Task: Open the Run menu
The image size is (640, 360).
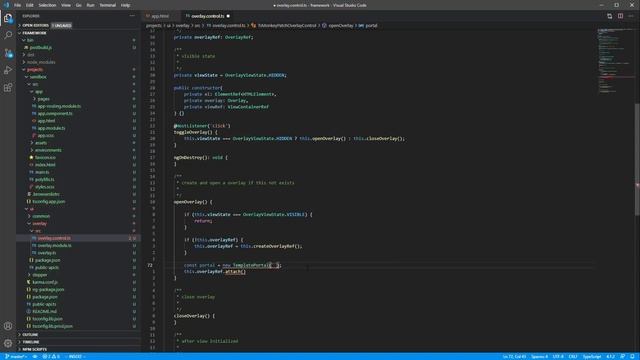Action: pos(91,5)
